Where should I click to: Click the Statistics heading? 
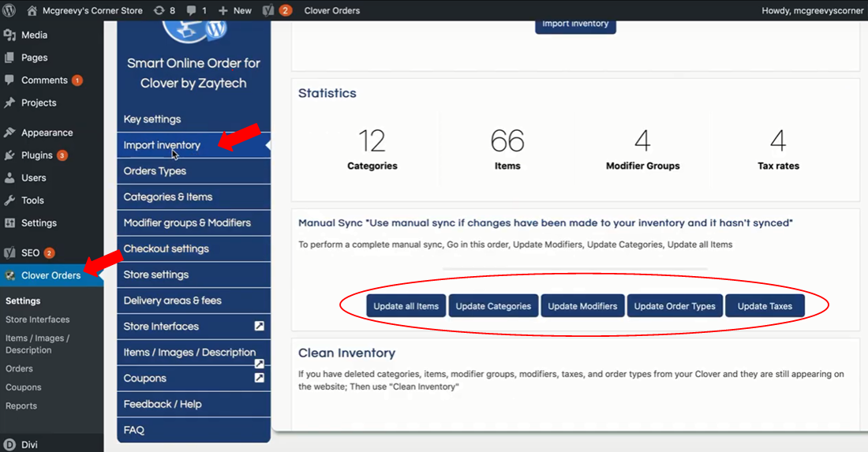coord(327,93)
